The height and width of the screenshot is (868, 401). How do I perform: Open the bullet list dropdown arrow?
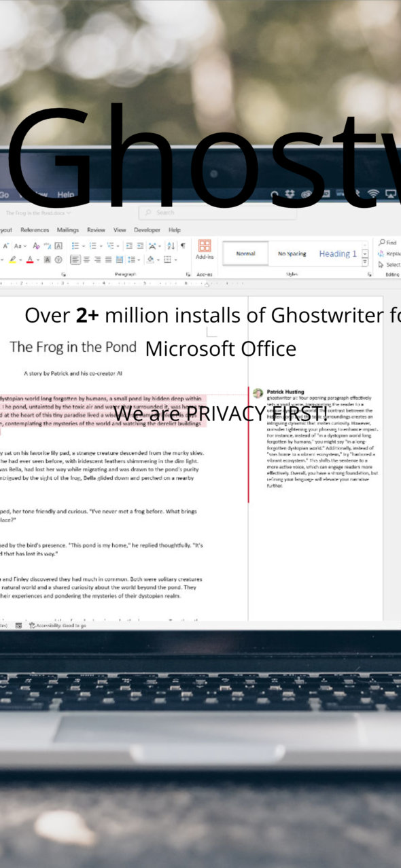coord(83,246)
